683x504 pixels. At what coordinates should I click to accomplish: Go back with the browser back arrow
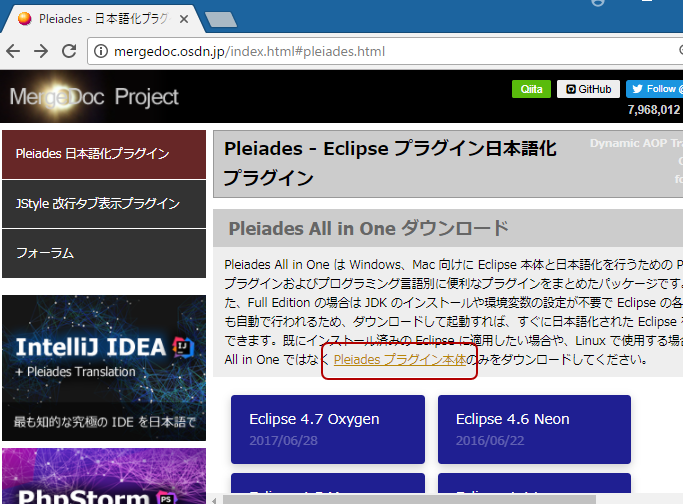point(13,51)
